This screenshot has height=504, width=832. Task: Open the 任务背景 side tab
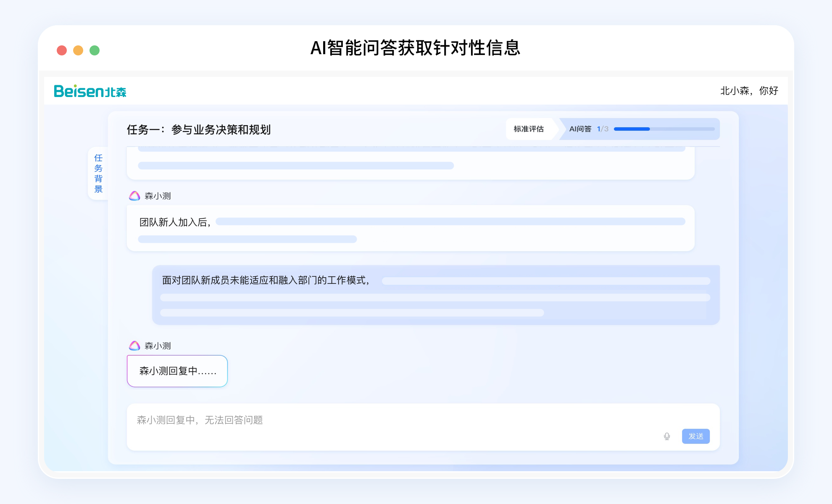[98, 173]
